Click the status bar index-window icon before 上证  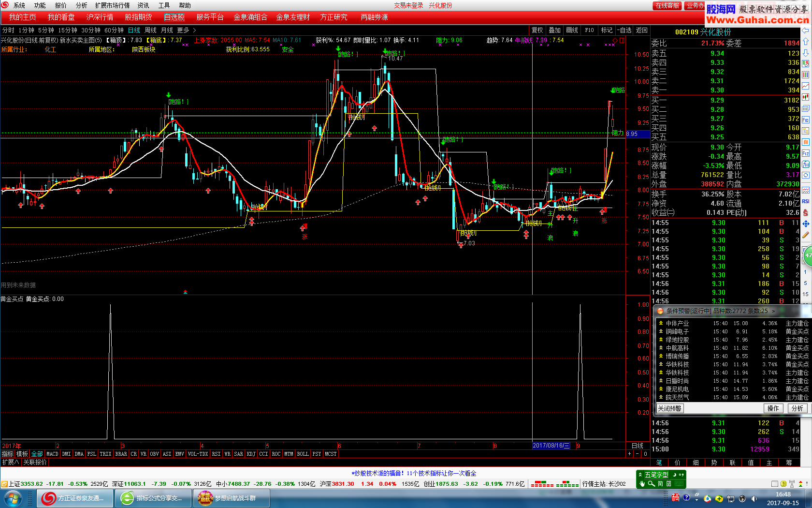(4, 484)
